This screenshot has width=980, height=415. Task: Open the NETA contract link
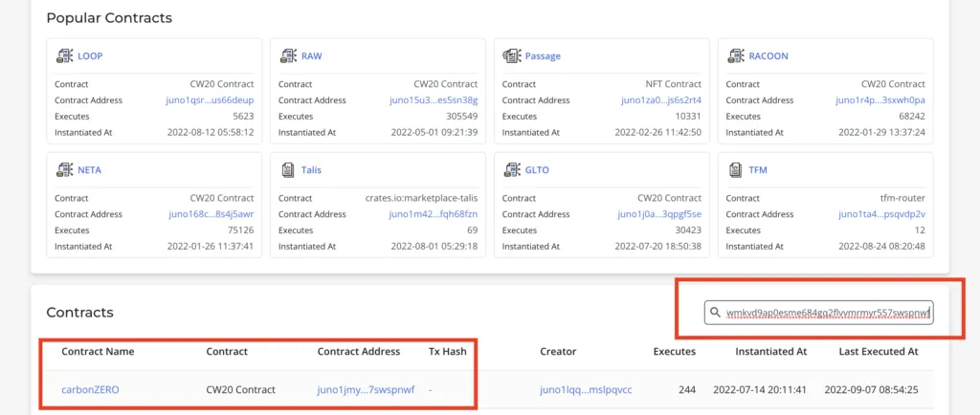[x=89, y=170]
